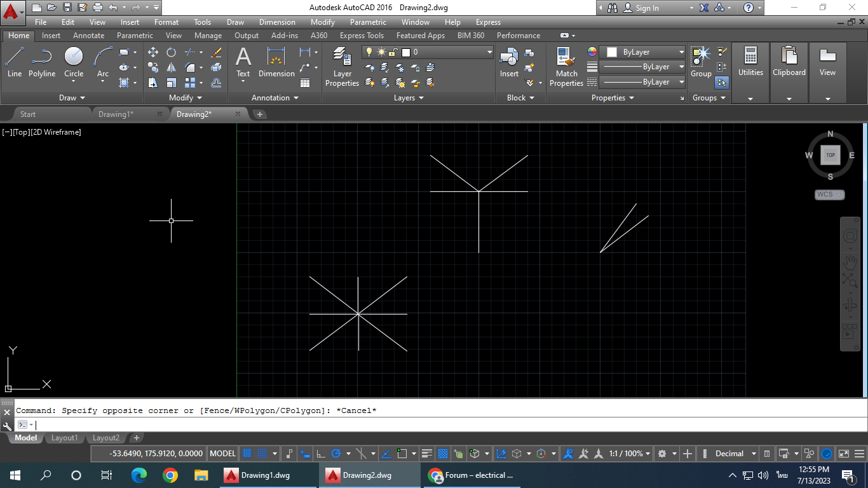Expand the Annotation panel
Screen dimensions: 868x488
(275, 98)
